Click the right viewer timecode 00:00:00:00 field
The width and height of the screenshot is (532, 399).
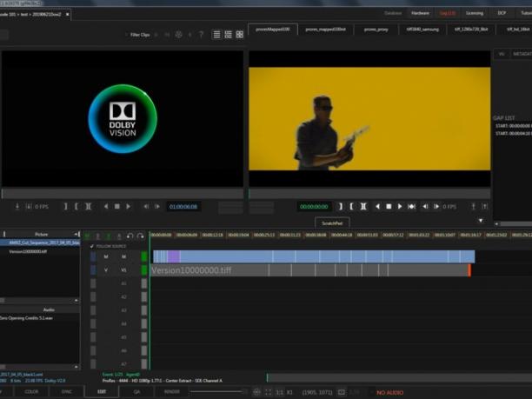[x=314, y=207]
